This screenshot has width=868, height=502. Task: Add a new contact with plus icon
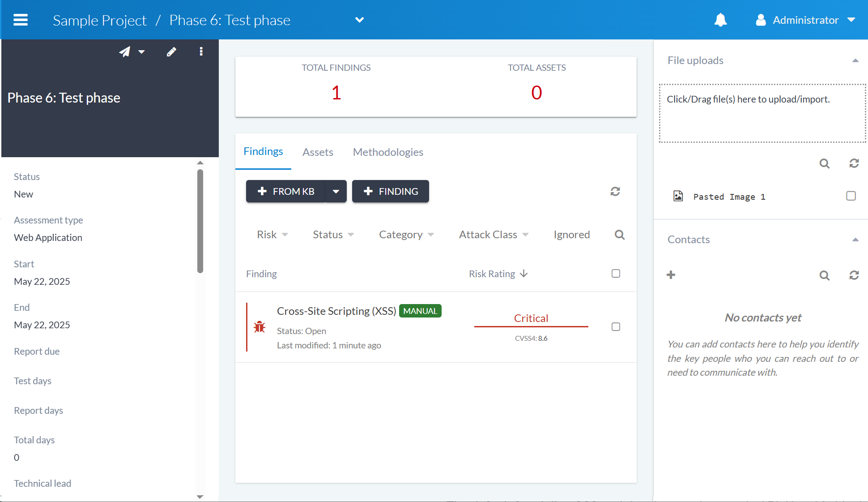(x=671, y=275)
